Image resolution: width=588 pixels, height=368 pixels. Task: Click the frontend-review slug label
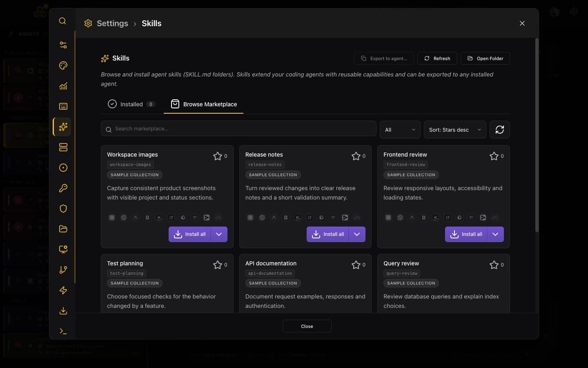click(x=406, y=164)
